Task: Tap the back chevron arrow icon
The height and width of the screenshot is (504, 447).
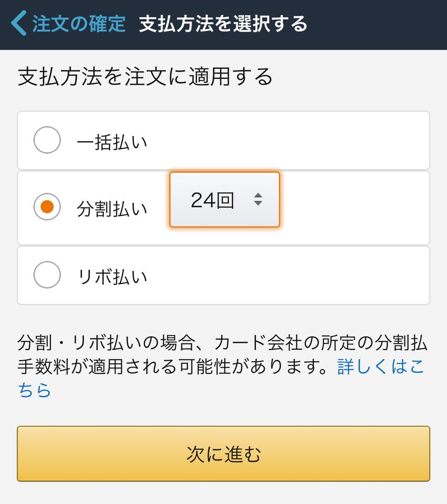Action: point(19,23)
